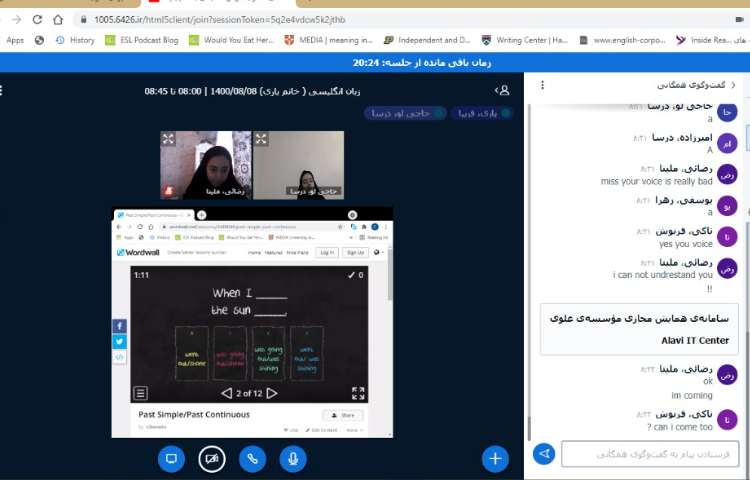Send the chat message with arrow button
This screenshot has height=480, width=750.
tap(544, 454)
